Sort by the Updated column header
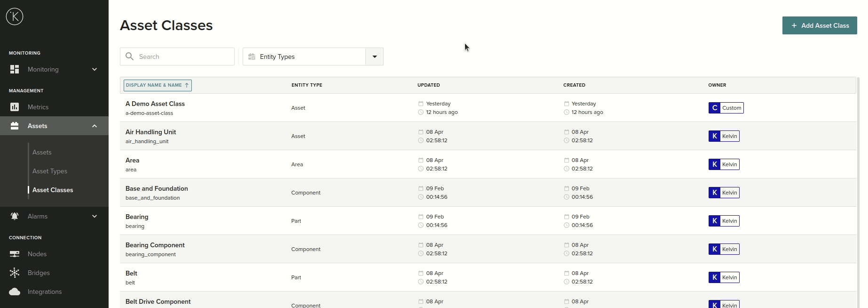This screenshot has height=308, width=868. coord(428,85)
